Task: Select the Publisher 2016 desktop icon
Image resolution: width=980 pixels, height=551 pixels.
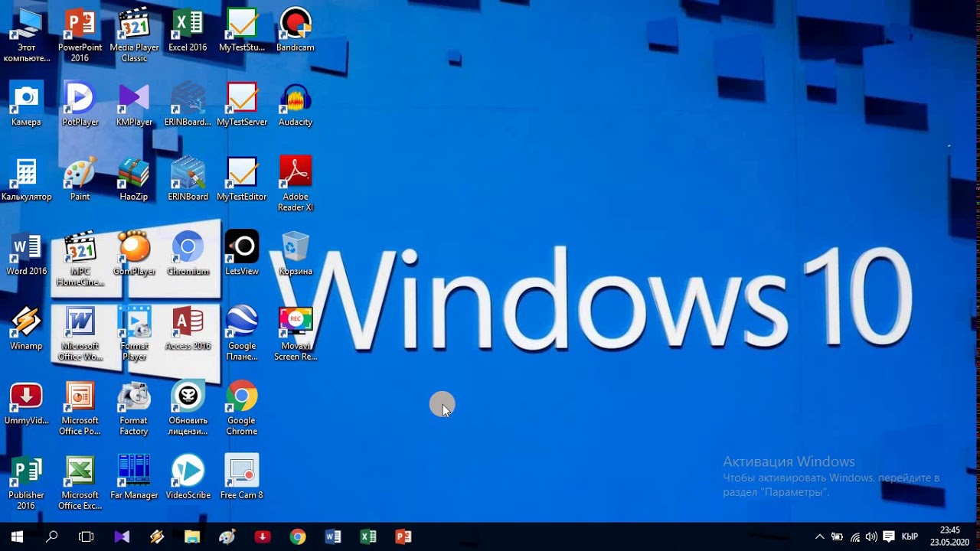Action: click(26, 483)
